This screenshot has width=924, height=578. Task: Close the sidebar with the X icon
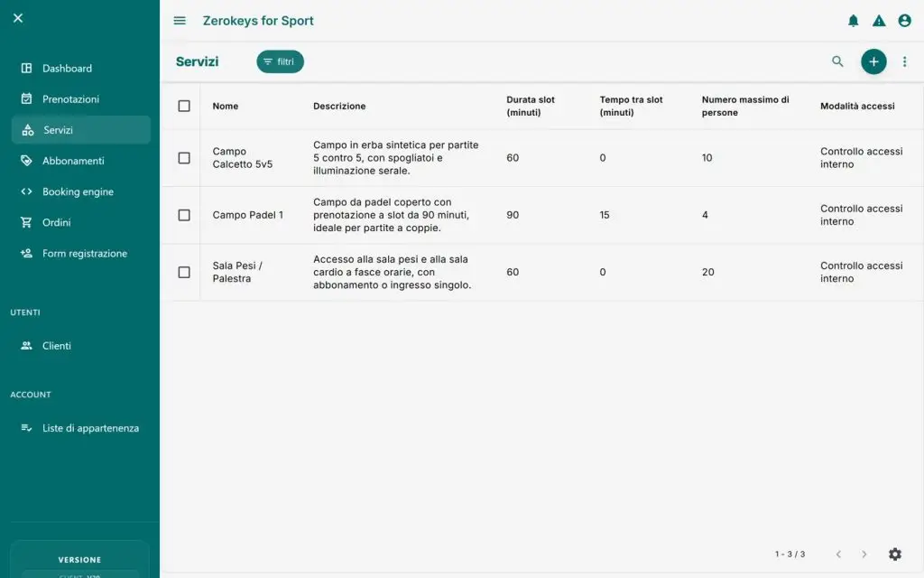click(x=18, y=18)
